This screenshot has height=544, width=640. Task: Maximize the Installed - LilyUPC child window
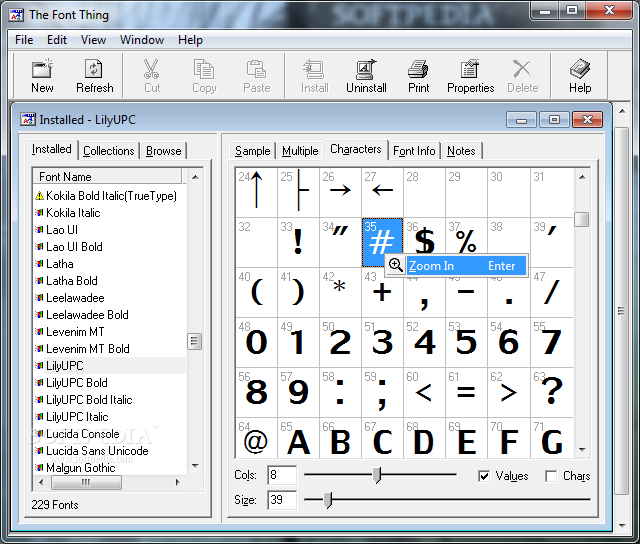pos(554,120)
